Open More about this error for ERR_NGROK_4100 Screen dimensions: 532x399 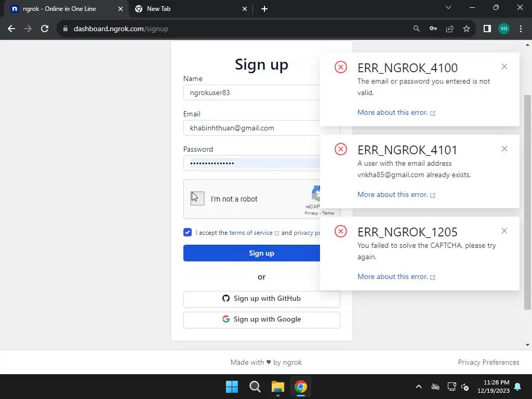396,112
